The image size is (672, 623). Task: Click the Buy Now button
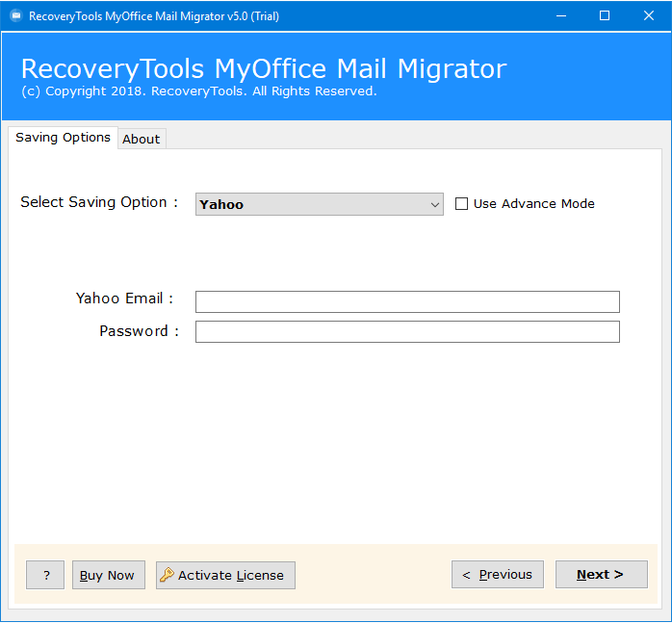tap(109, 575)
